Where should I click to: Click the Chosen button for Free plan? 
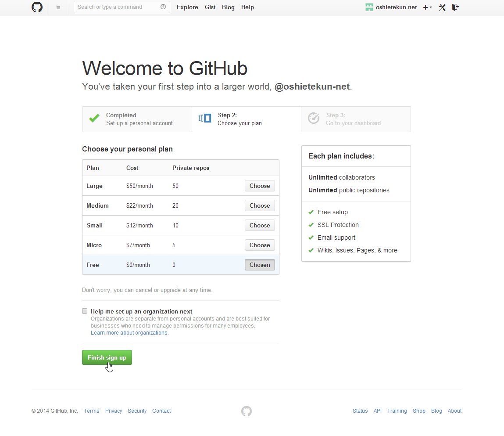[260, 265]
